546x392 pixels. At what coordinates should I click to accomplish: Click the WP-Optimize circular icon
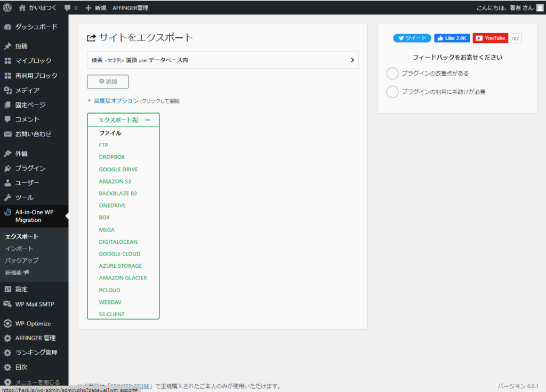click(7, 323)
